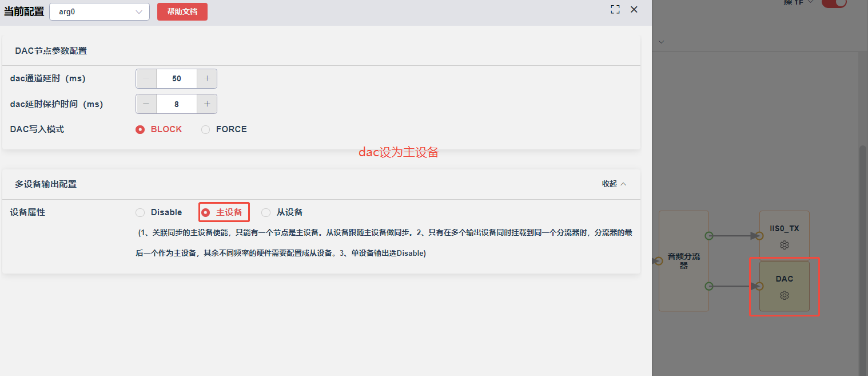Click the DAC写入模式 label
This screenshot has width=868, height=376.
point(37,129)
